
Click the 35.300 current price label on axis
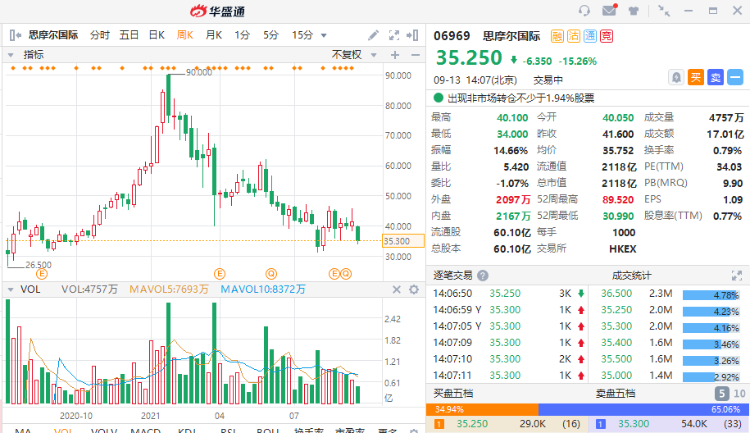point(403,241)
